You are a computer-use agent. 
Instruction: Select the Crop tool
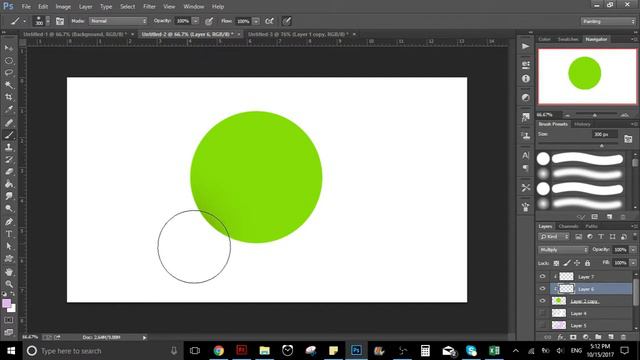9,97
